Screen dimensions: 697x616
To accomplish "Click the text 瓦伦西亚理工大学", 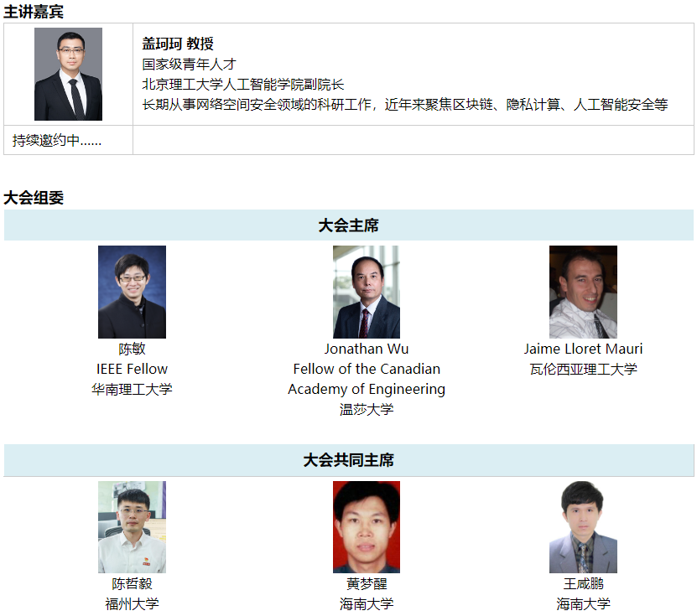I will [x=583, y=369].
